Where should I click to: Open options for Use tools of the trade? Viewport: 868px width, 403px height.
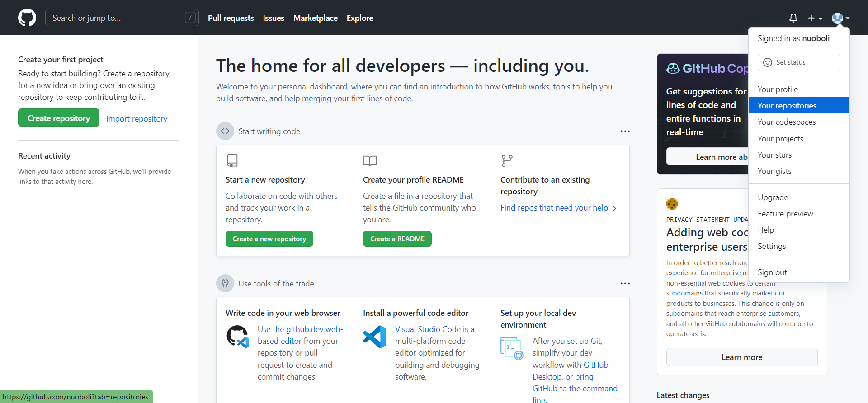coord(625,284)
